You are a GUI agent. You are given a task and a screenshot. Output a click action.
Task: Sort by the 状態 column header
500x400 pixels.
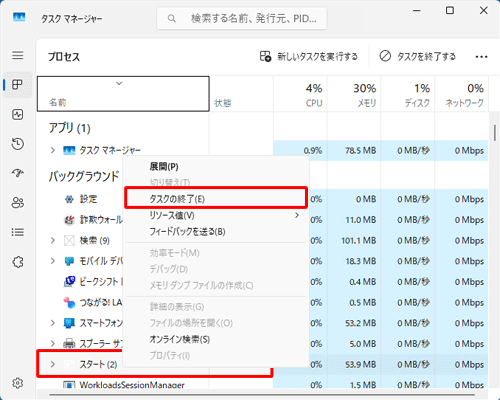(x=242, y=95)
